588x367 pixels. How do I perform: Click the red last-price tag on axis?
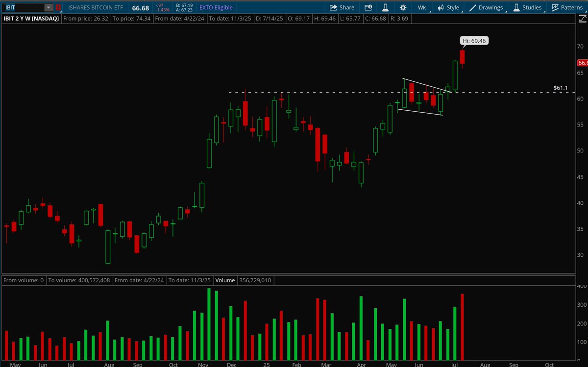(583, 63)
